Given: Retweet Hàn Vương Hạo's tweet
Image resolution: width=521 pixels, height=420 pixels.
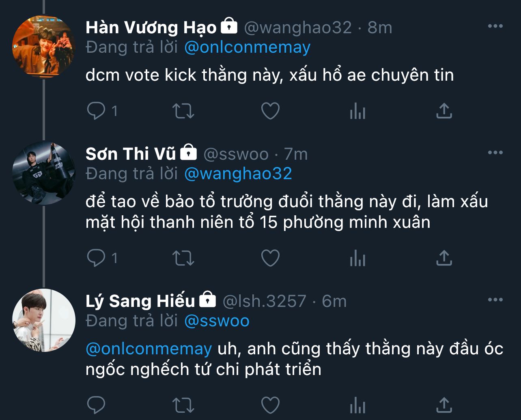Looking at the screenshot, I should 184,111.
